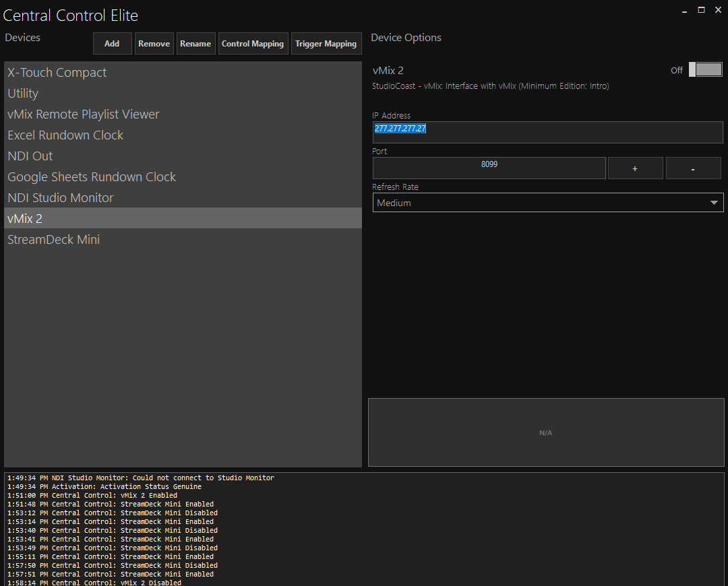728x586 pixels.
Task: Select X-Touch Compact device
Action: [57, 73]
